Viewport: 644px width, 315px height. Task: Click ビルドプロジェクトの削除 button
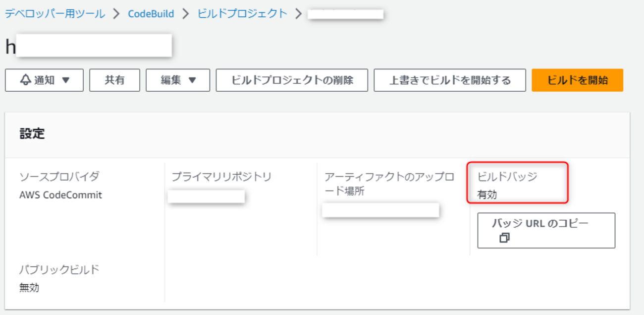[292, 80]
